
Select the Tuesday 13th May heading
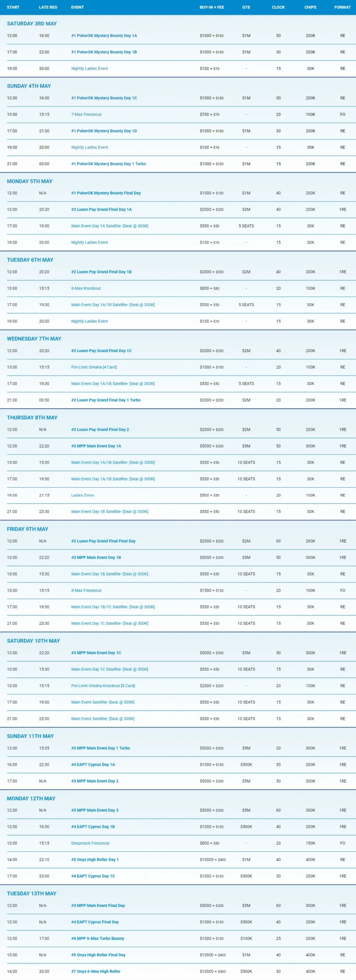[x=32, y=893]
